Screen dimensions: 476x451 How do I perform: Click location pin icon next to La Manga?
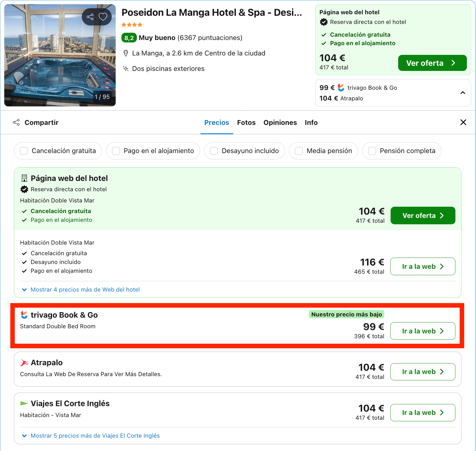pyautogui.click(x=126, y=53)
